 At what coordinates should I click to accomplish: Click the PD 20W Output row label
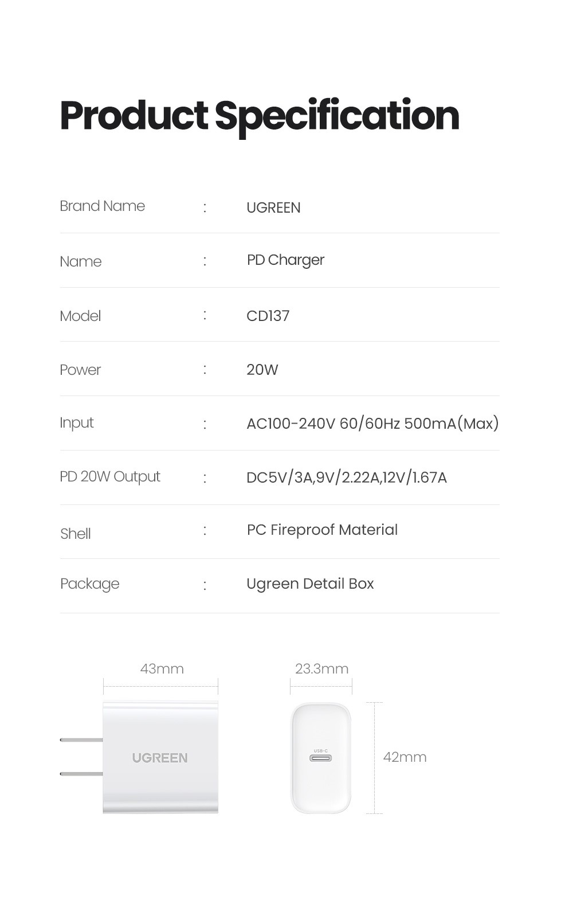pyautogui.click(x=110, y=477)
